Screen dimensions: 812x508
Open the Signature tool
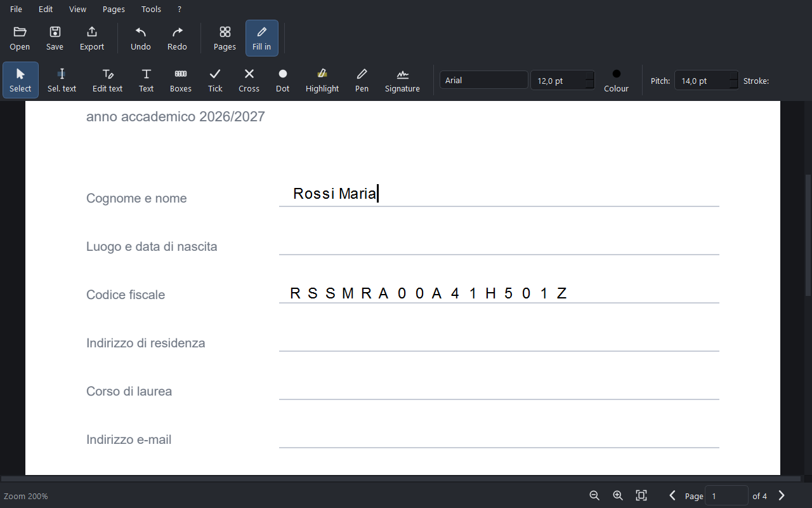(x=402, y=80)
